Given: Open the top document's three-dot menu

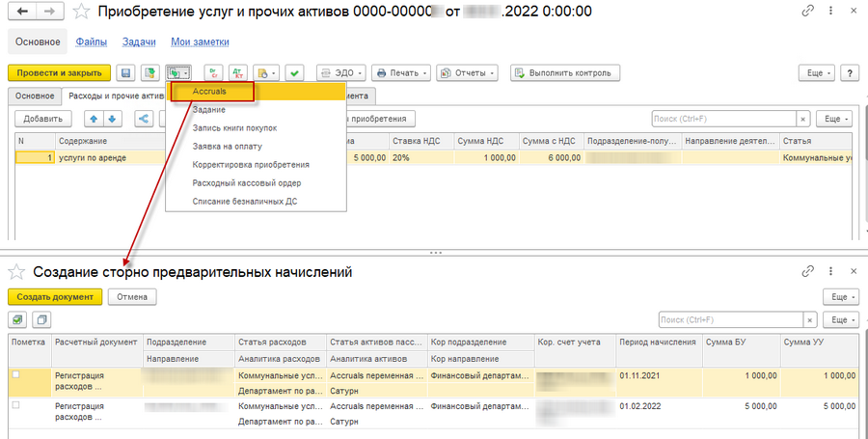Looking at the screenshot, I should [x=831, y=11].
